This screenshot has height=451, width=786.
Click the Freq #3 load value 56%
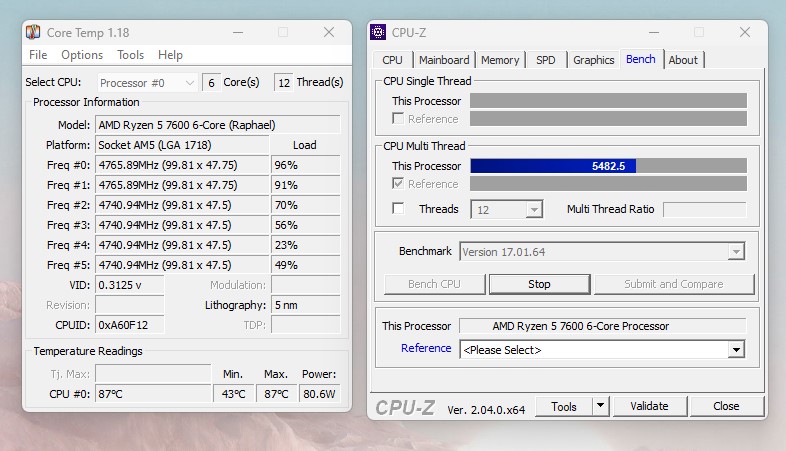306,225
